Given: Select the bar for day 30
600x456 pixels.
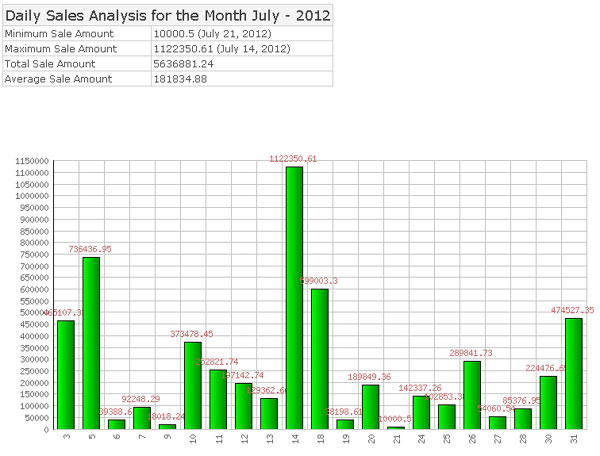Looking at the screenshot, I should 548,402.
